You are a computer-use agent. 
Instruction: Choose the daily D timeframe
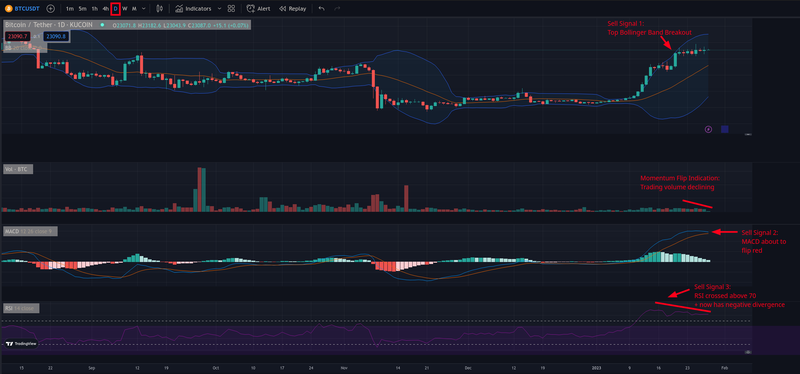(115, 9)
